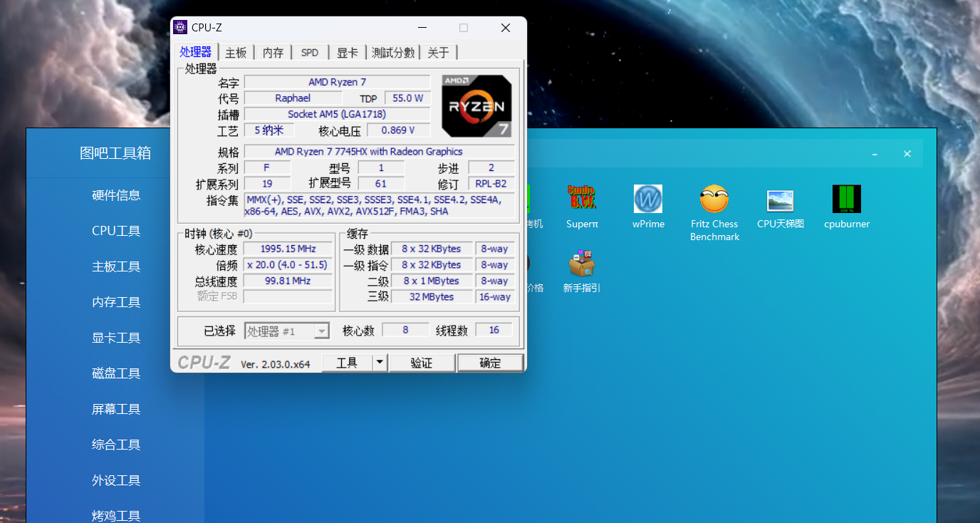This screenshot has width=980, height=523.
Task: Click the AMD Ryzen 7 logo image
Action: click(476, 105)
